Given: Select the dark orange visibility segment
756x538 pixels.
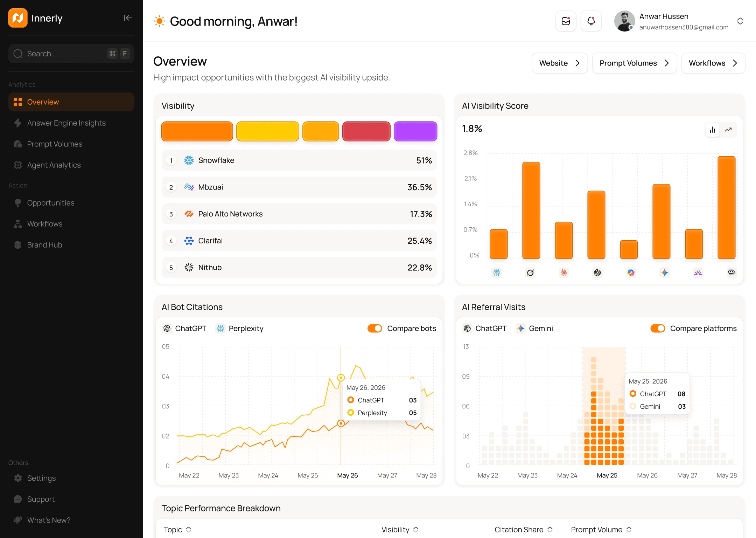Looking at the screenshot, I should (197, 131).
